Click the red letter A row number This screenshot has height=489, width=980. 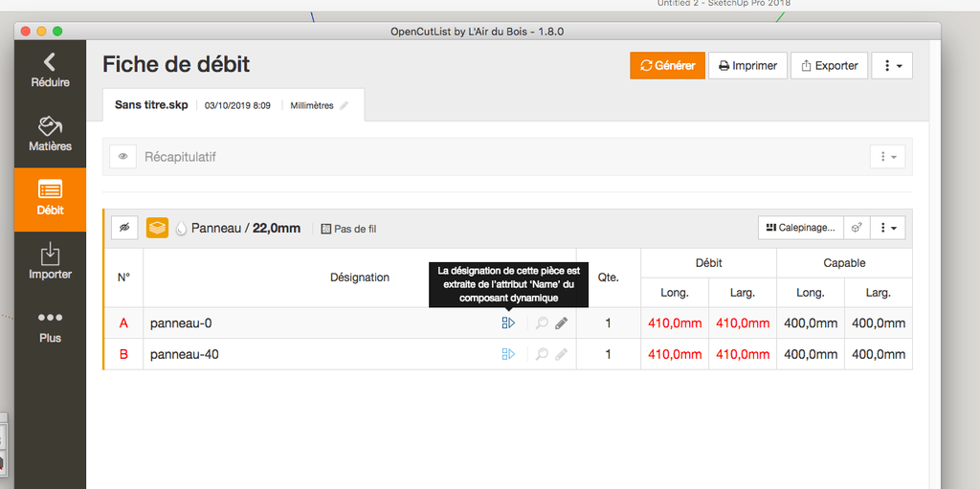tap(123, 323)
